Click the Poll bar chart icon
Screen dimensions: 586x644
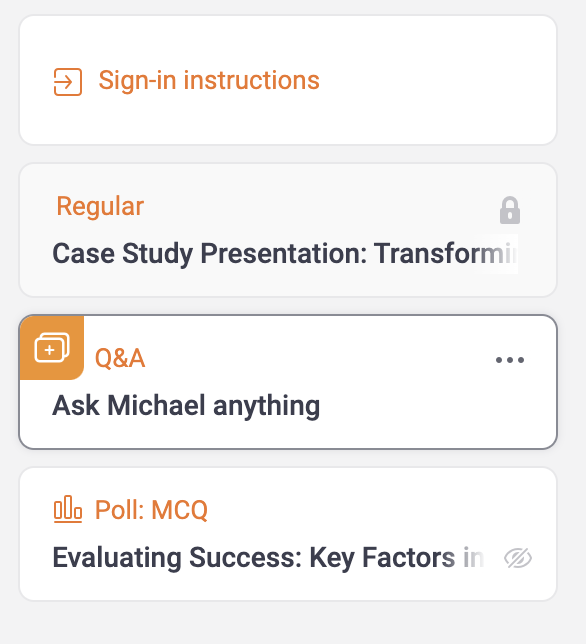pos(68,509)
